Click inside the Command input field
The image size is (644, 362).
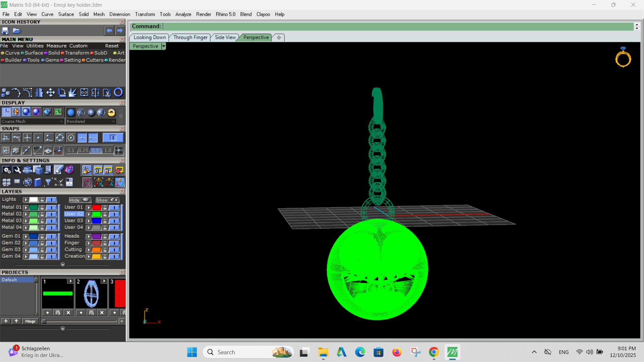397,26
